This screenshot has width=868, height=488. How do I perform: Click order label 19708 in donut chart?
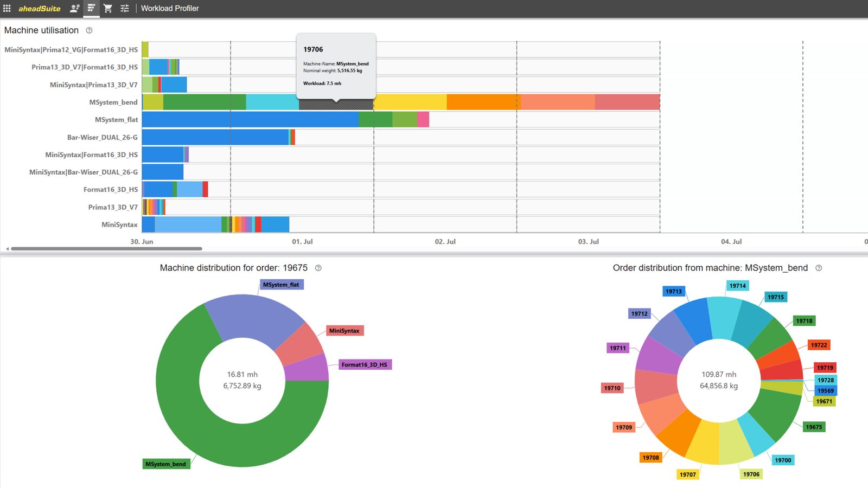click(x=651, y=458)
